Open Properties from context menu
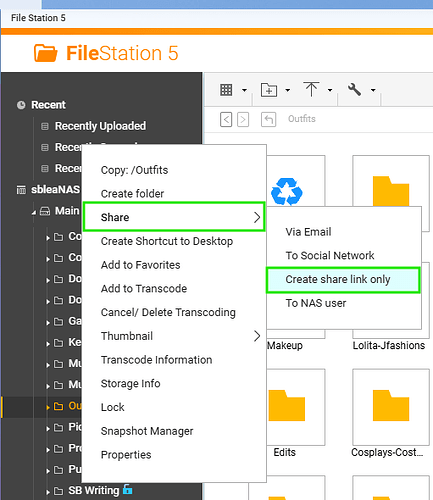433x500 pixels. (126, 455)
